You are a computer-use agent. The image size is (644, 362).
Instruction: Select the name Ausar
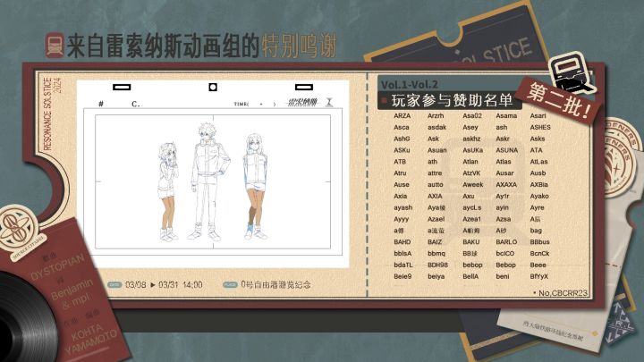pos(504,173)
